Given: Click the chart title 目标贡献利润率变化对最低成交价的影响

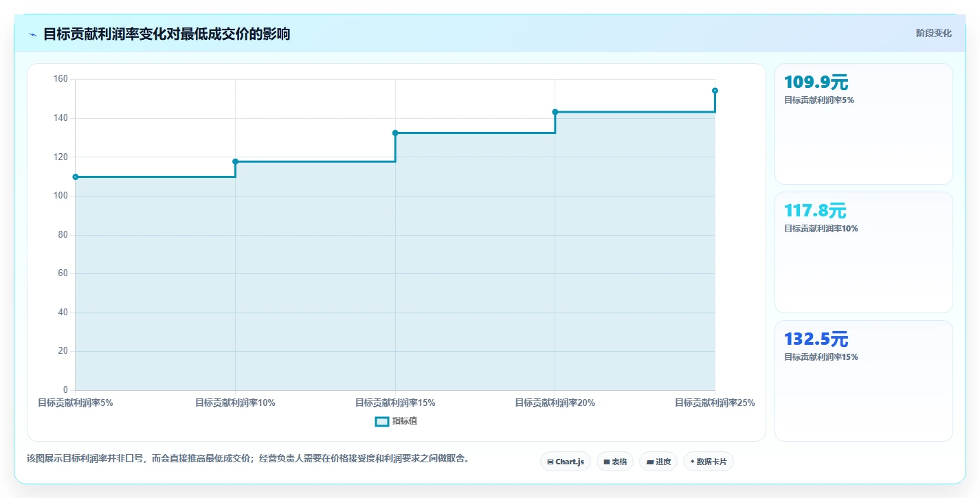Looking at the screenshot, I should pos(166,34).
